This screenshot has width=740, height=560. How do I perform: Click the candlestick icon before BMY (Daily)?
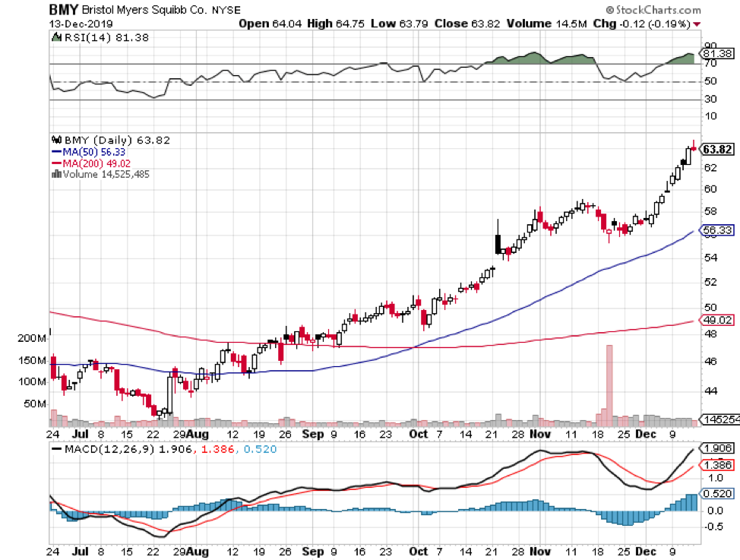[x=55, y=139]
